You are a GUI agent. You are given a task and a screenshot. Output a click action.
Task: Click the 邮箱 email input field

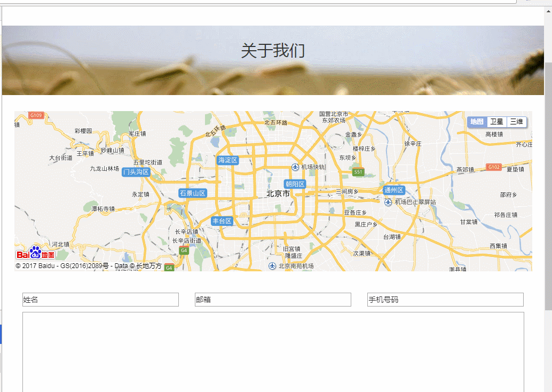point(273,300)
